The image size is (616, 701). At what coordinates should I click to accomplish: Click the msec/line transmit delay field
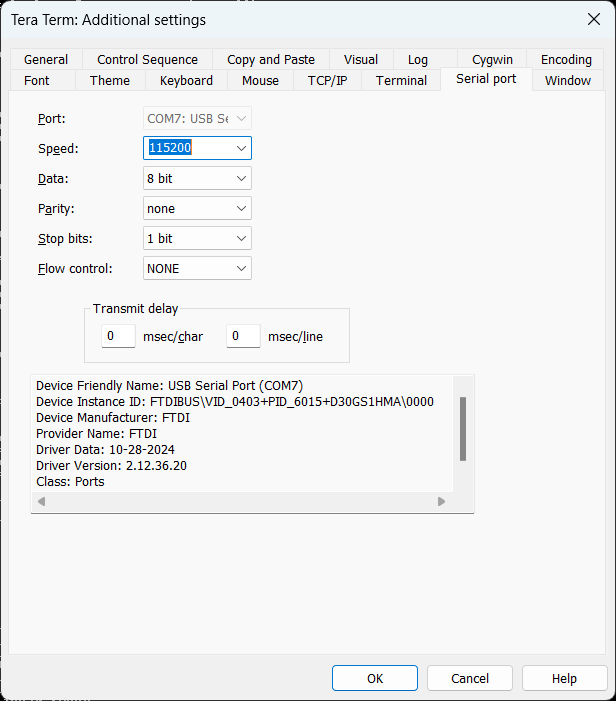pos(243,337)
